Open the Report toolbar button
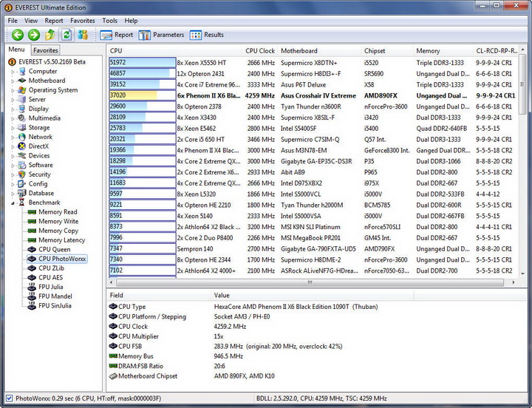This screenshot has height=408, width=532. pyautogui.click(x=117, y=35)
